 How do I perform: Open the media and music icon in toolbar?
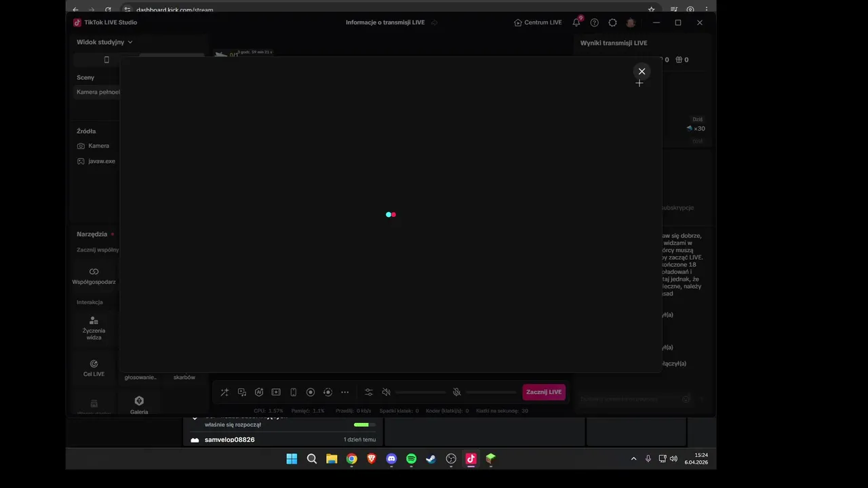coord(242,392)
